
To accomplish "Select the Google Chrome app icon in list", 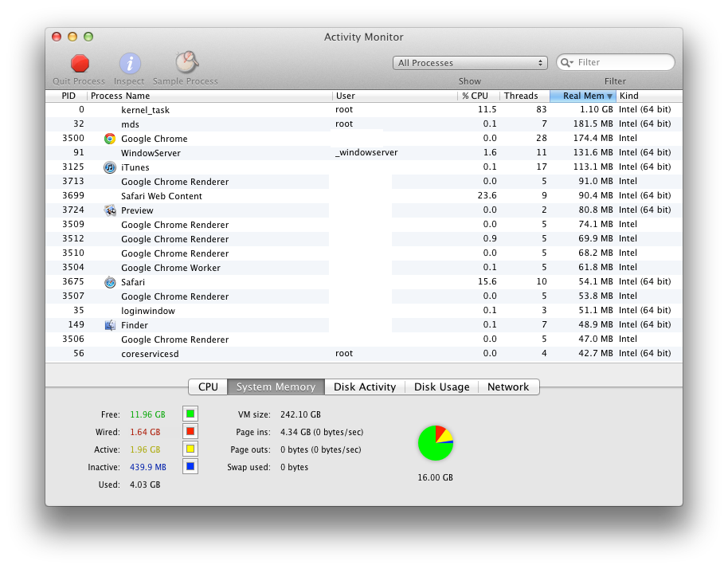I will pos(110,139).
